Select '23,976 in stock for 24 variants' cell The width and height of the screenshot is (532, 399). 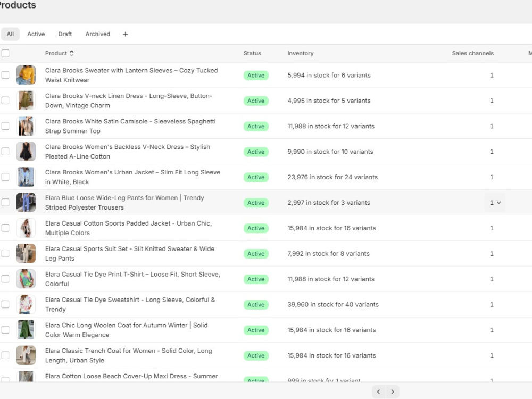pos(332,177)
